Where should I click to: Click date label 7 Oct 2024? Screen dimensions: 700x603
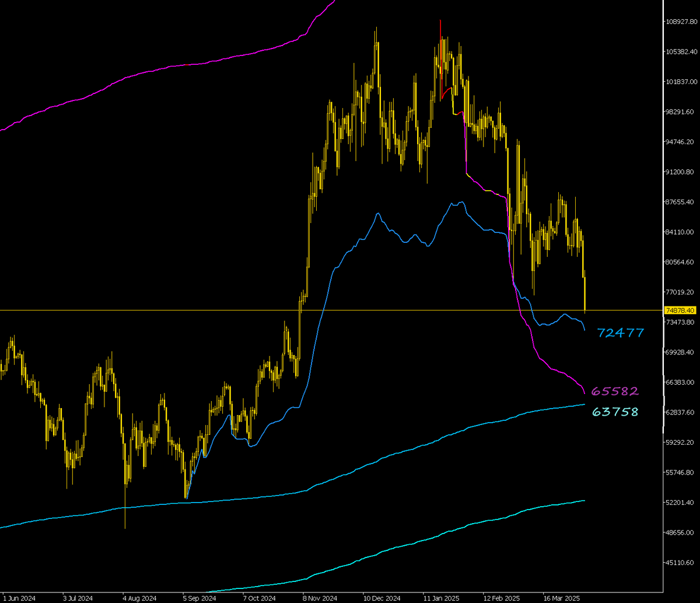tap(259, 598)
